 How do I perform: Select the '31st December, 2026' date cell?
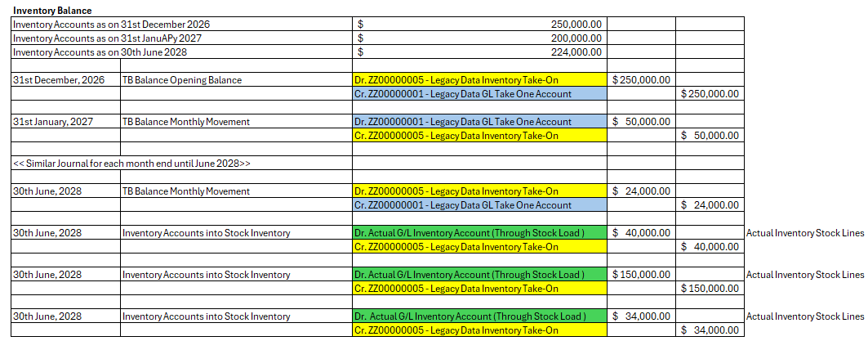[59, 80]
